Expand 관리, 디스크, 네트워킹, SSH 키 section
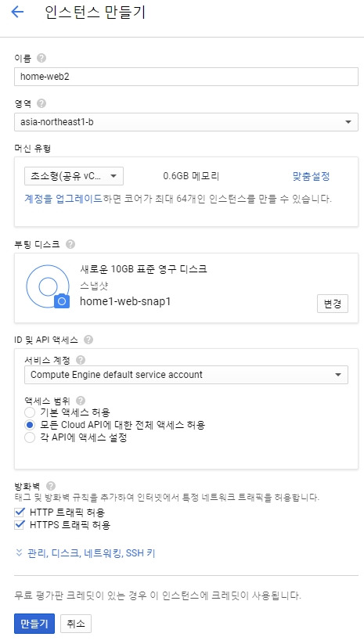Screen dimensions: 364x644 click(x=85, y=553)
